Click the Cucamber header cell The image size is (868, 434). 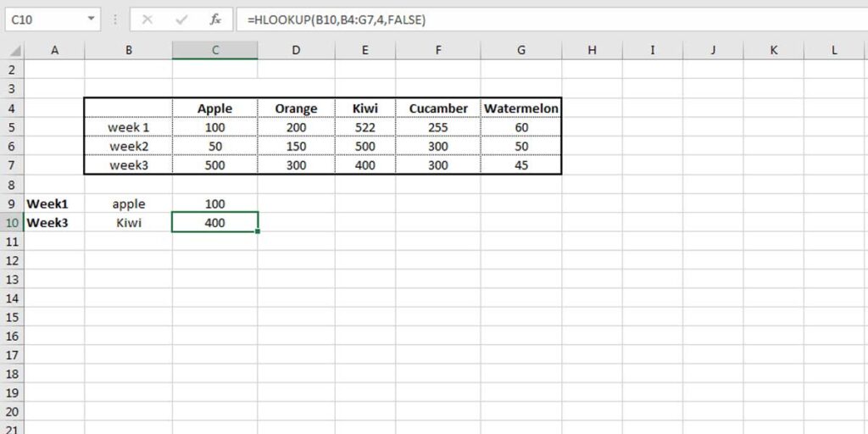[x=438, y=108]
